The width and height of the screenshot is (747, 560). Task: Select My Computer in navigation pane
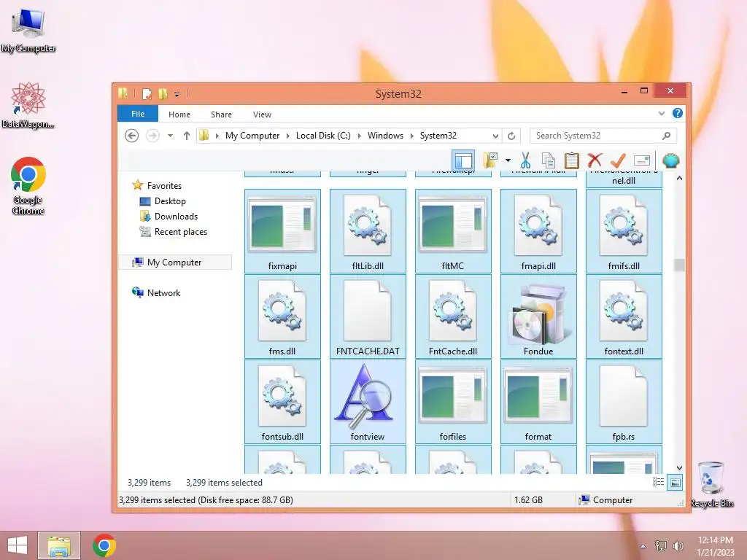point(174,262)
